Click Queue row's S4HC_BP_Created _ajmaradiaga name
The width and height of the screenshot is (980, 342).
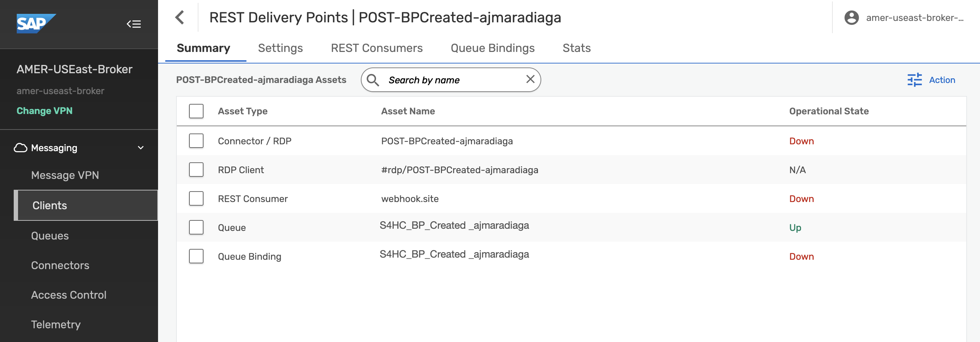click(454, 225)
